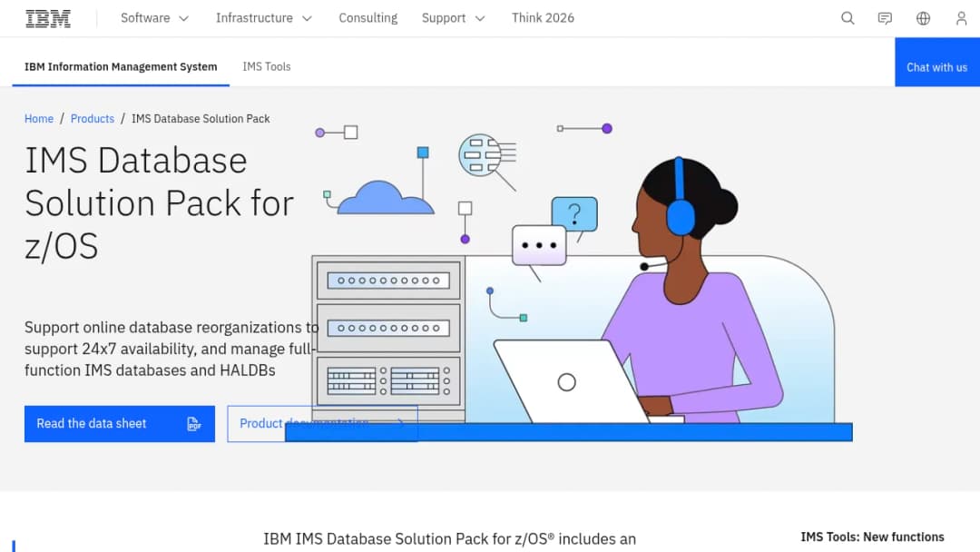Select IBM Information Management System tab
The height and width of the screenshot is (552, 980).
pyautogui.click(x=121, y=66)
